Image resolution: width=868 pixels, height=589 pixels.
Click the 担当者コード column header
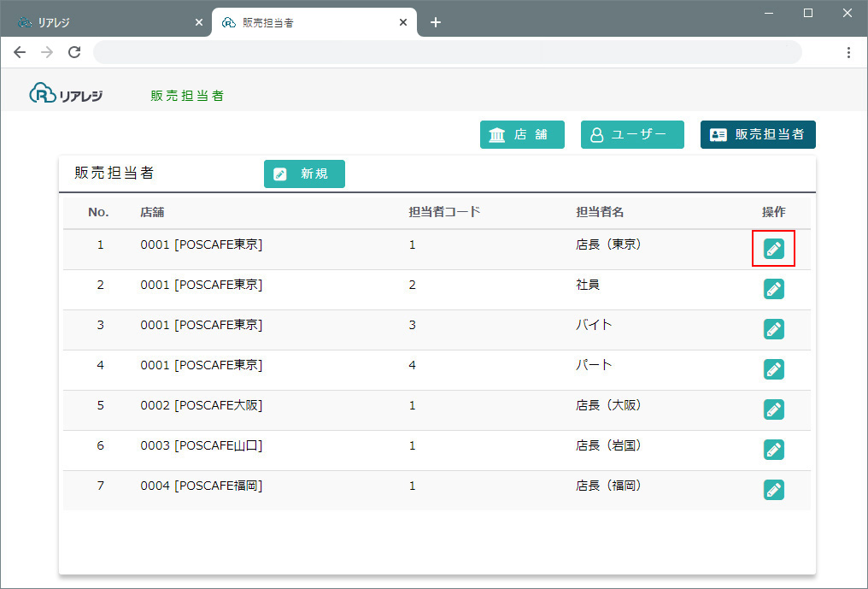[x=444, y=212]
